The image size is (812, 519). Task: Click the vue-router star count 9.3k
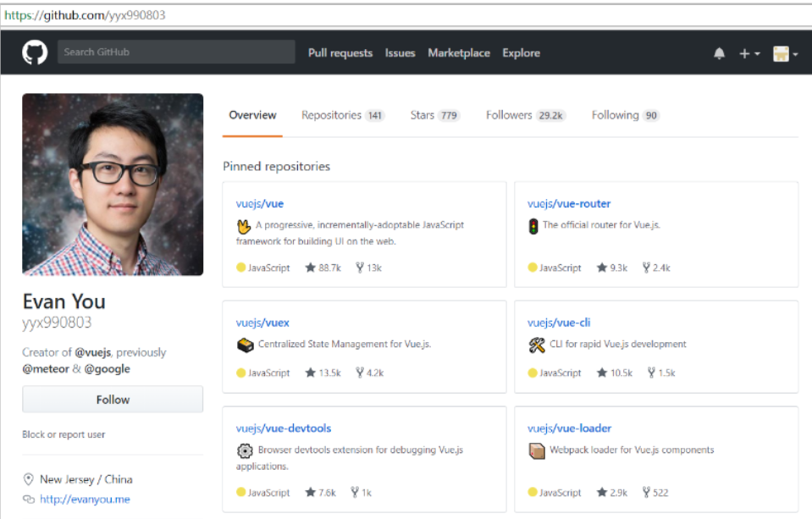[x=612, y=268]
